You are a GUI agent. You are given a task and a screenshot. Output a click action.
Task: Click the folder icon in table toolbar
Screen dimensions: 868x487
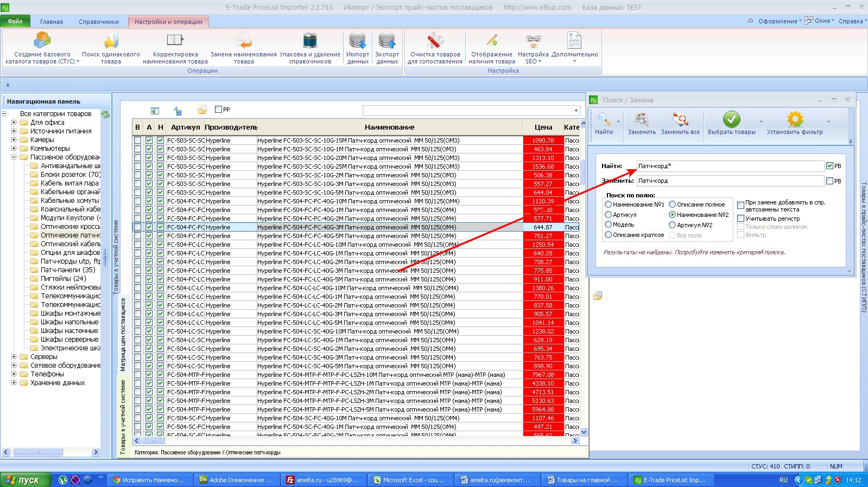(x=202, y=111)
